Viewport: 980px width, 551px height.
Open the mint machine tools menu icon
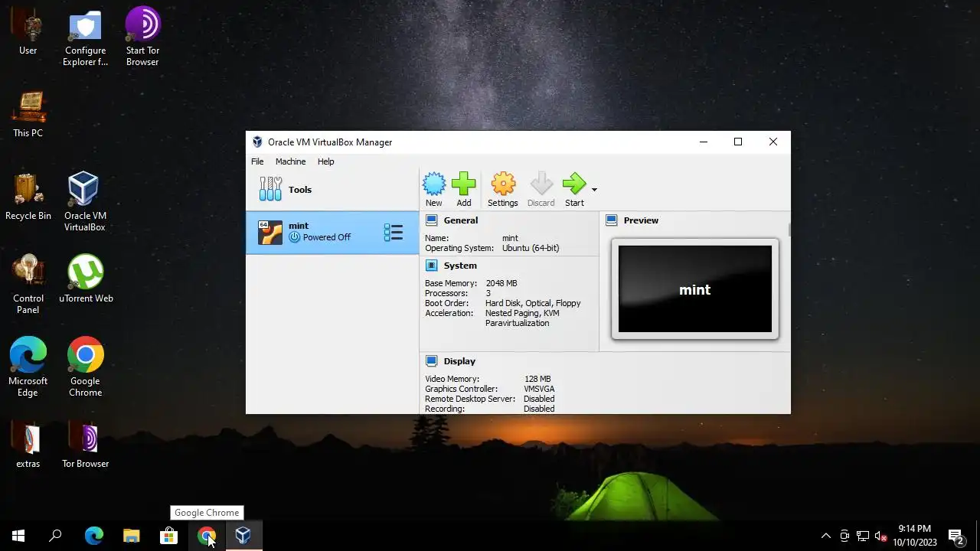(x=393, y=233)
